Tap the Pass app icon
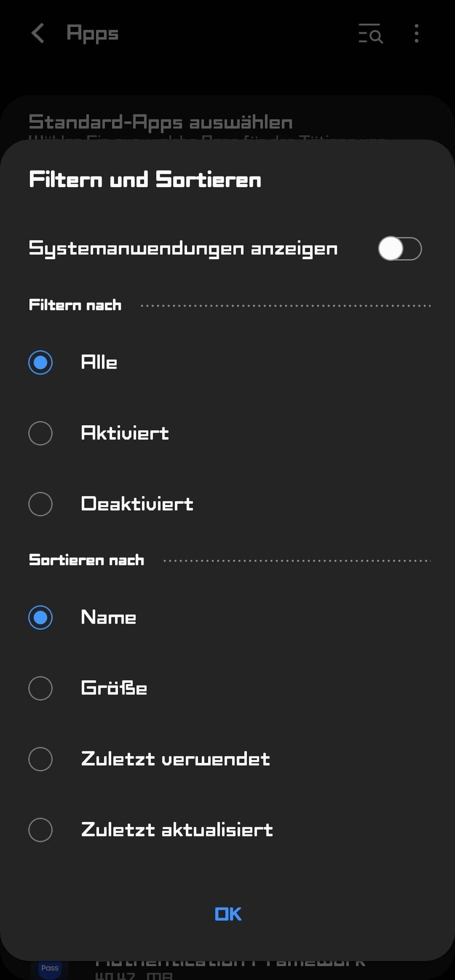This screenshot has width=455, height=980. tap(49, 968)
